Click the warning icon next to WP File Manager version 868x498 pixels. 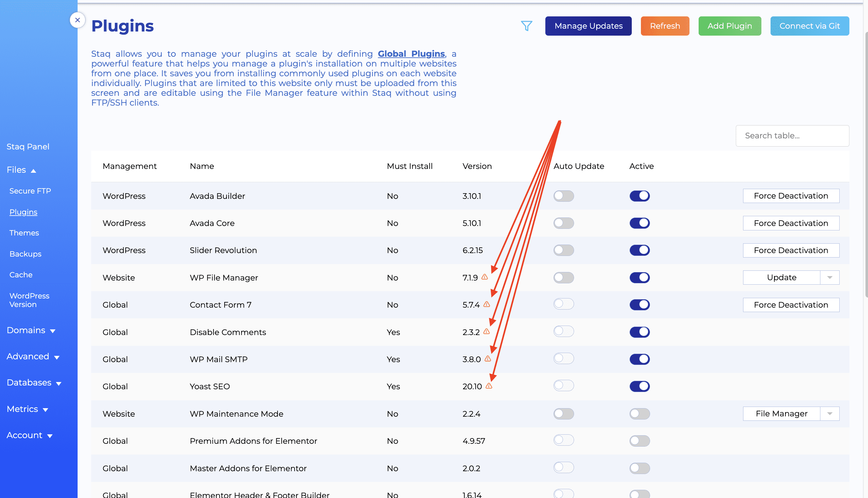point(485,278)
